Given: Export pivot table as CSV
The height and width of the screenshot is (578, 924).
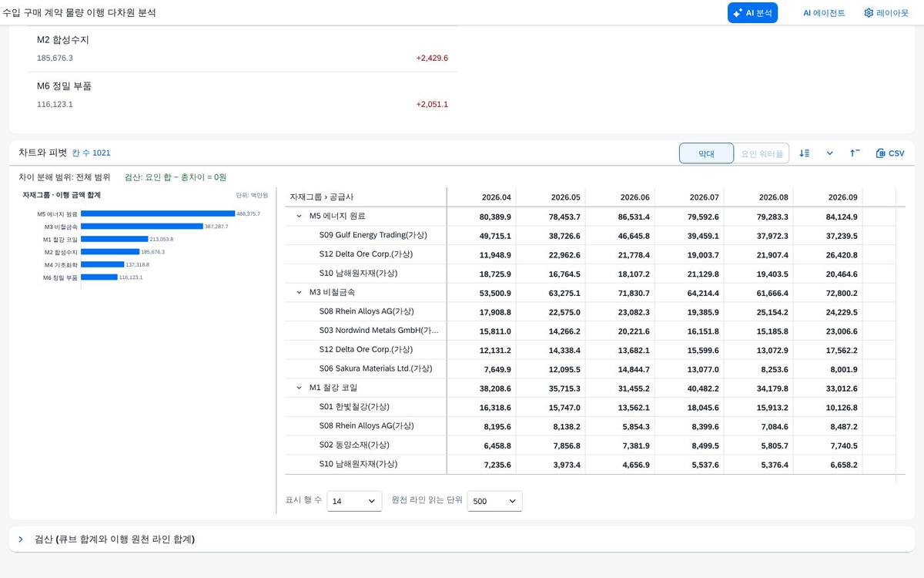Looking at the screenshot, I should (890, 153).
